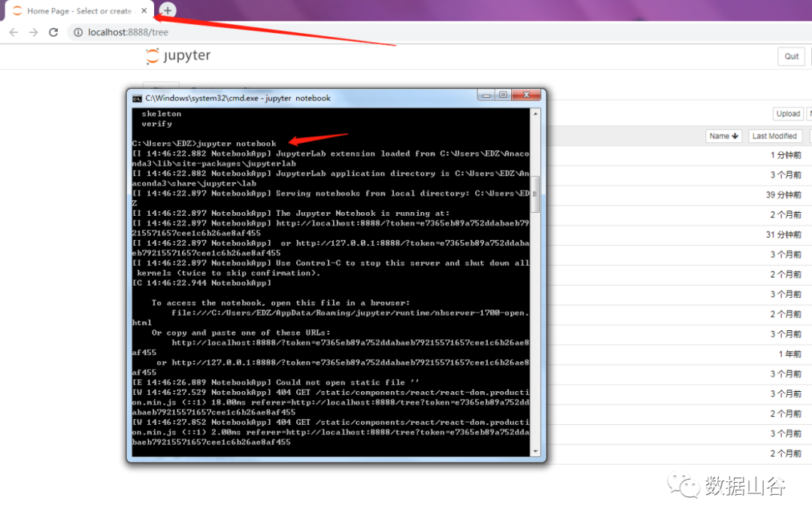Maximize the cmd.exe window
This screenshot has height=522, width=812.
[x=503, y=95]
